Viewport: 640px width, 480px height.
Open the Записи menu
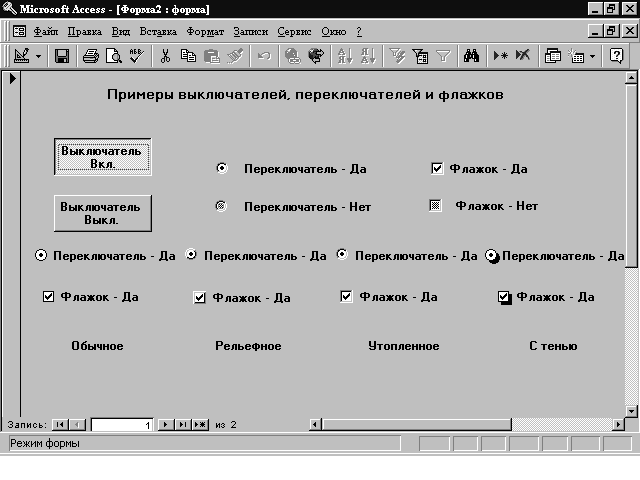point(251,31)
